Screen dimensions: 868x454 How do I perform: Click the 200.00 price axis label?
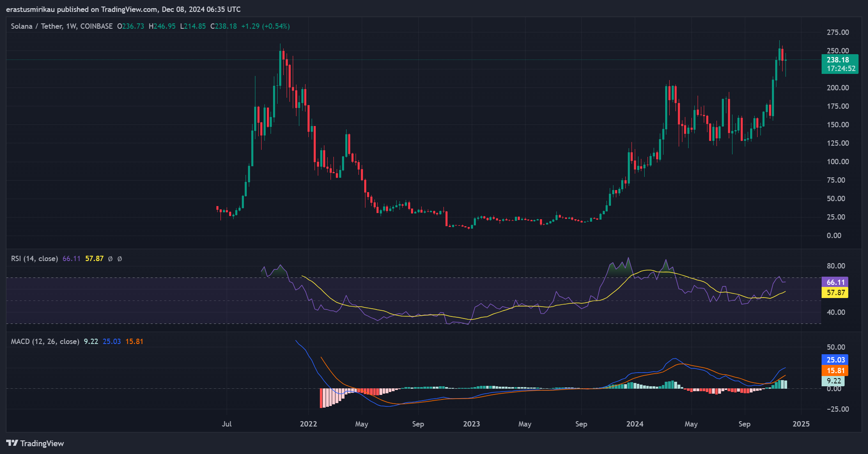(838, 88)
